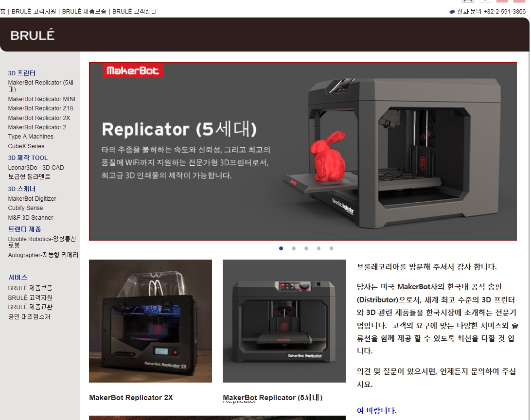Image resolution: width=531 pixels, height=420 pixels.
Task: Open Double Robotics-영상통신 로봇 link
Action: point(42,242)
